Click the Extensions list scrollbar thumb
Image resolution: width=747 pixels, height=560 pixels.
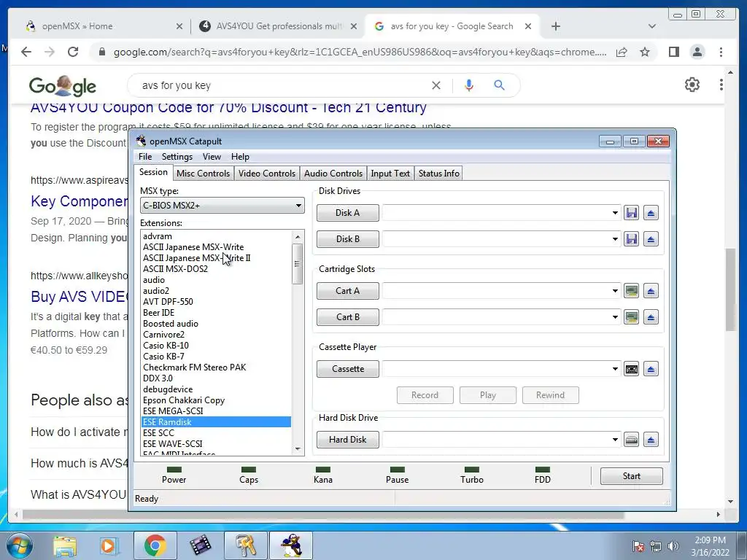tap(298, 264)
